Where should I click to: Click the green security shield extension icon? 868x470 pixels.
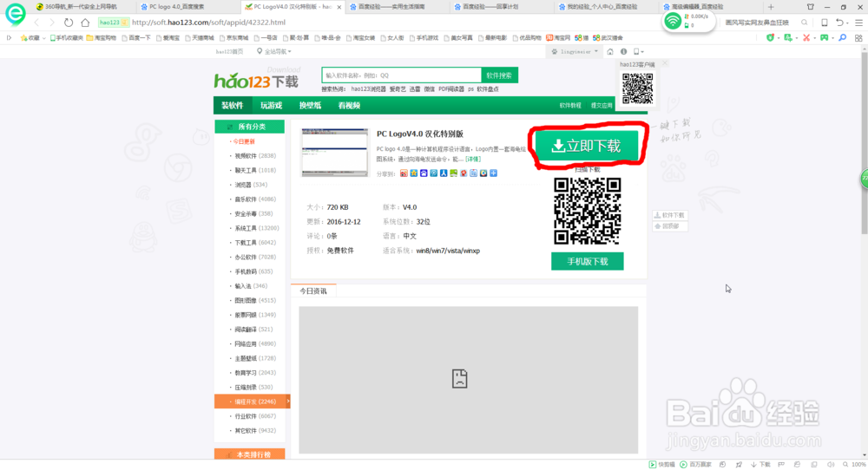pyautogui.click(x=770, y=37)
